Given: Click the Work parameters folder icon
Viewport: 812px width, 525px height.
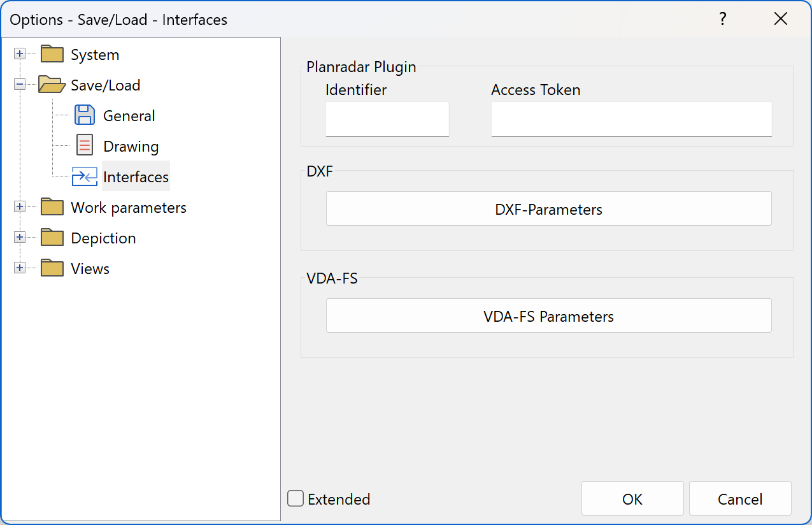Looking at the screenshot, I should point(51,206).
